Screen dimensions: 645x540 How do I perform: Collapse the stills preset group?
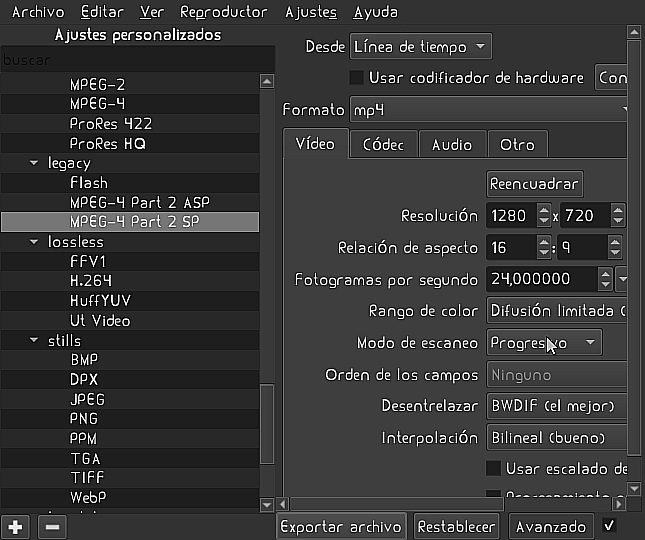35,341
